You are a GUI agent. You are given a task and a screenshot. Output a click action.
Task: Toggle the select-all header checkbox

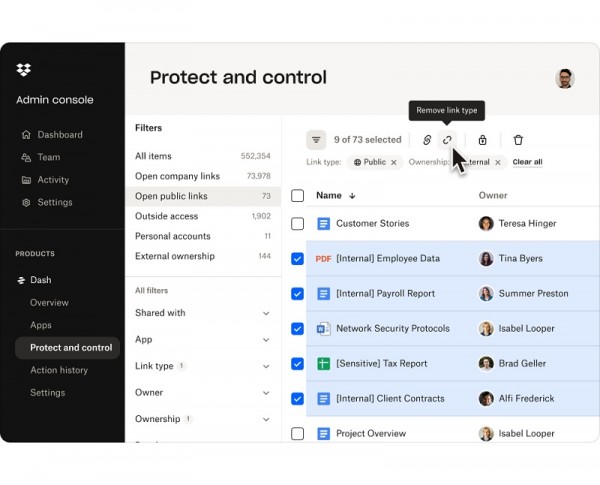coord(297,196)
